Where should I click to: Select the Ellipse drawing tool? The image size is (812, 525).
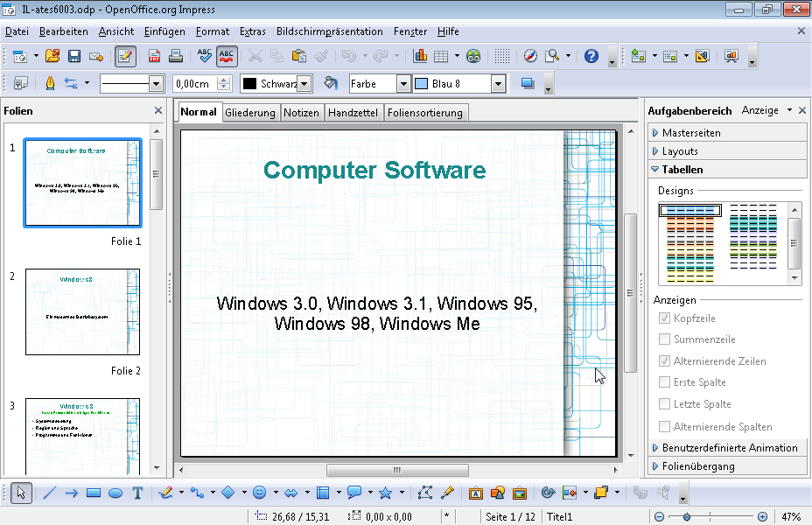[x=115, y=493]
